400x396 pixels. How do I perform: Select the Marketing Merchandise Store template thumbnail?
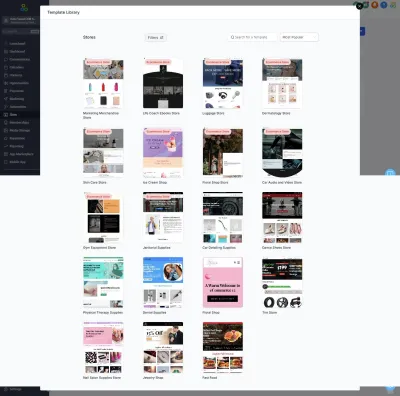pyautogui.click(x=103, y=83)
